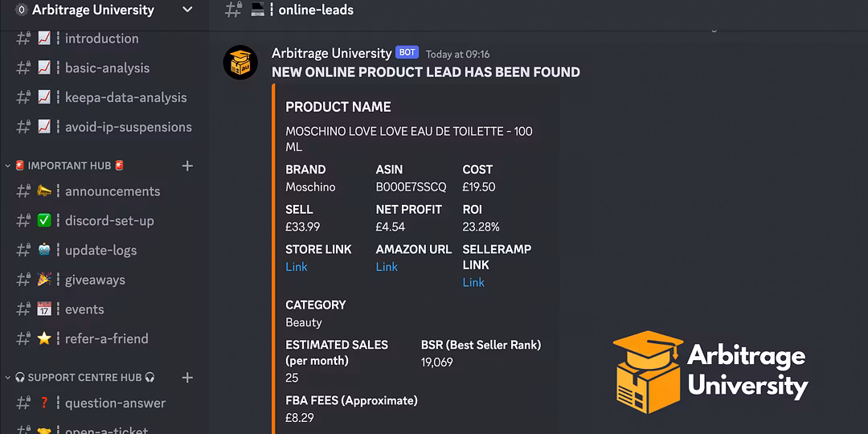This screenshot has width=868, height=434.
Task: Select the refer-a-friend channel
Action: (x=106, y=338)
